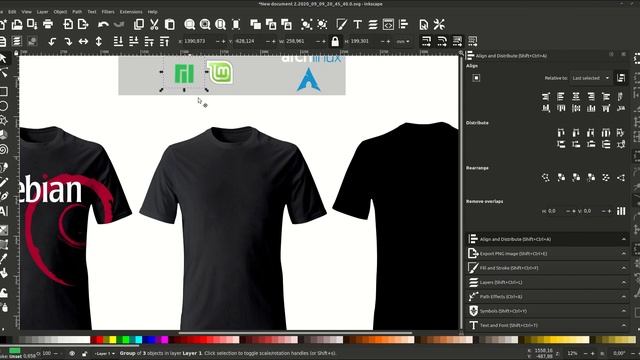
Task: Click the Paste clipboard icon
Action: [x=170, y=24]
